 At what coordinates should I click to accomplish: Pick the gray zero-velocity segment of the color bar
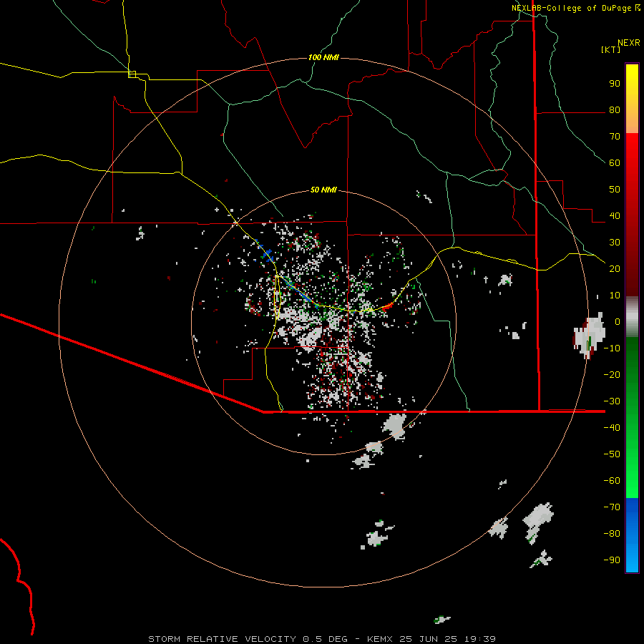(x=632, y=317)
